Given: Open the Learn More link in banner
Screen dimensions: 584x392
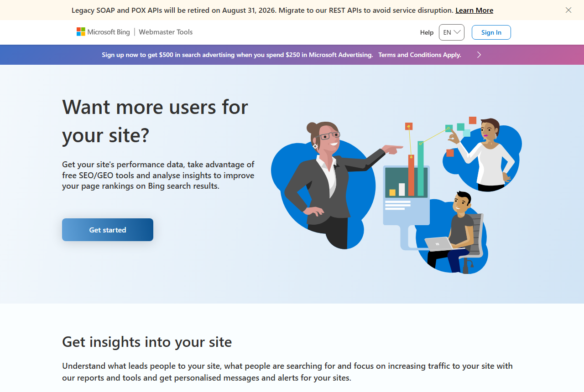Looking at the screenshot, I should [x=474, y=10].
